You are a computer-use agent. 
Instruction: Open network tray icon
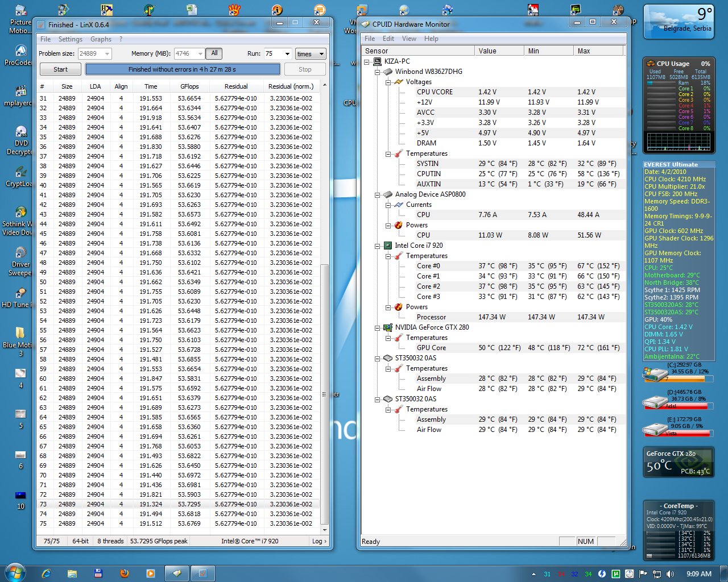click(657, 573)
